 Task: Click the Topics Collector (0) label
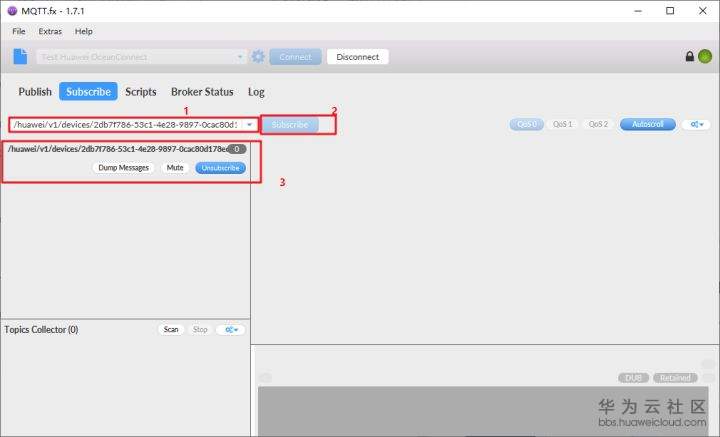(41, 330)
